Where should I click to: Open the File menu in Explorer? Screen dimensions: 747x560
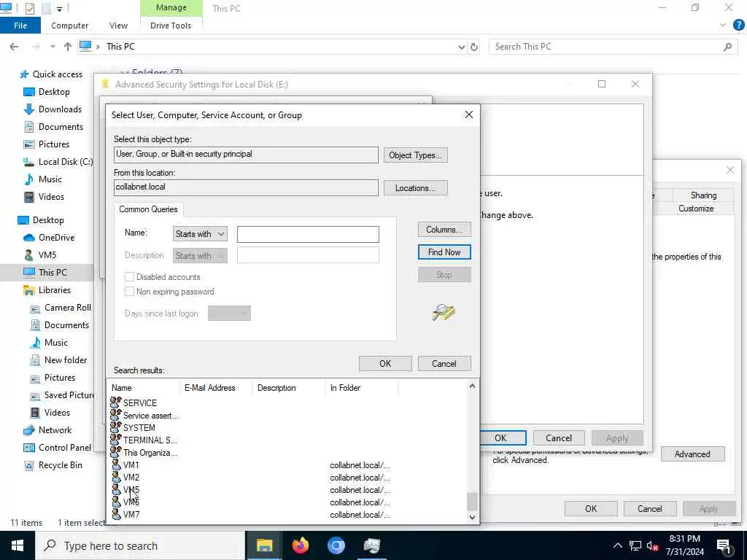point(20,26)
